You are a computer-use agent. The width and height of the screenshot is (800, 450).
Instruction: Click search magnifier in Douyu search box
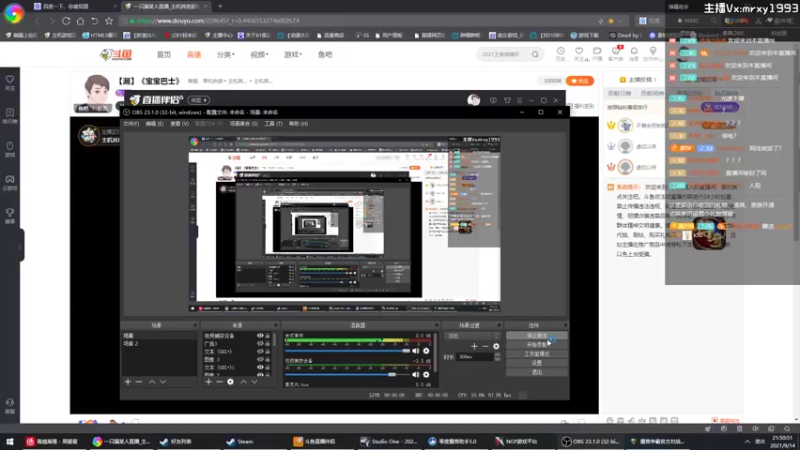[535, 54]
